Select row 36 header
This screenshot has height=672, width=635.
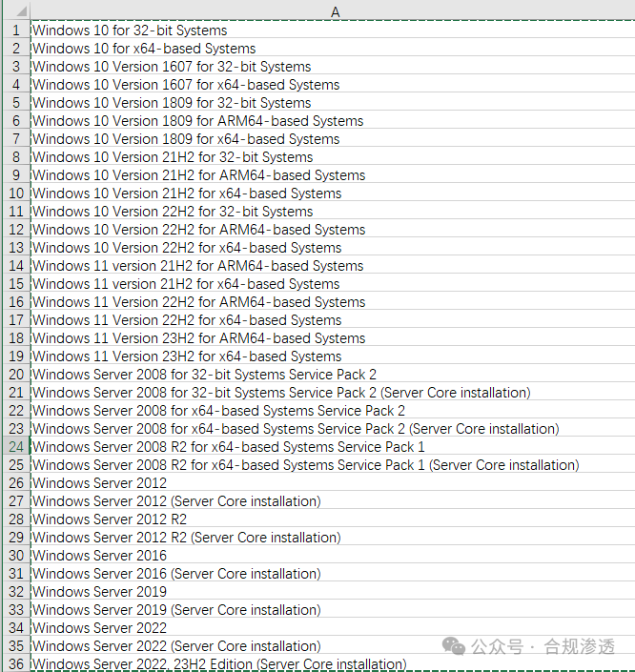(x=16, y=663)
